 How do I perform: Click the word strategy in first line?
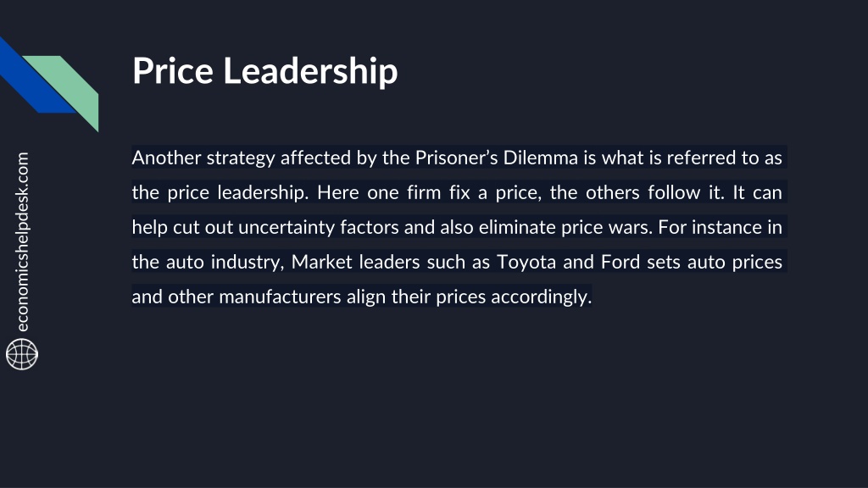(240, 158)
